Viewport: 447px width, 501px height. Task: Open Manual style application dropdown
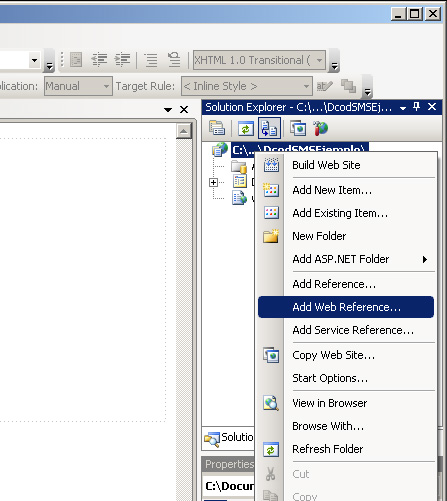tap(106, 86)
